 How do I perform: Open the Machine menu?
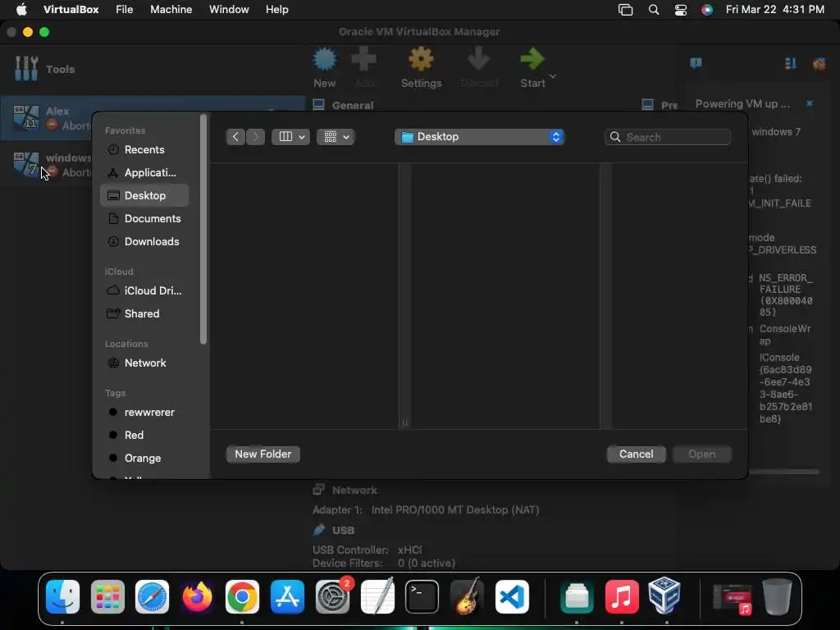171,9
